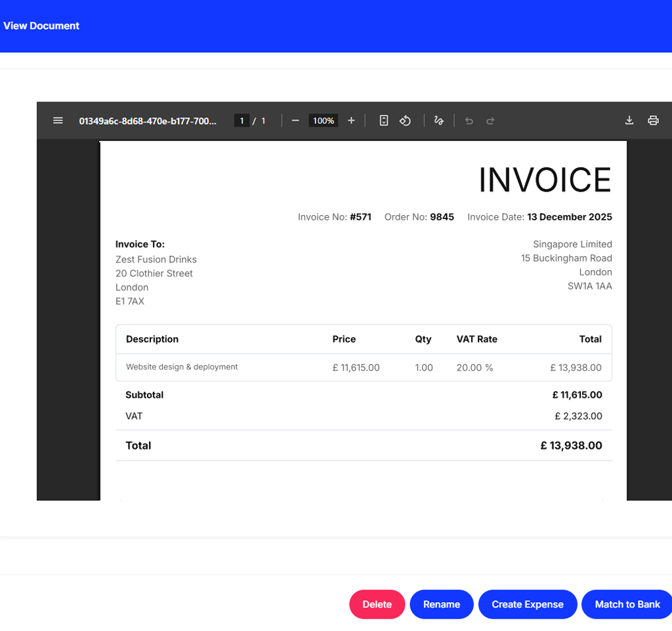Download the invoice PDF
Viewport: 672px width, 631px height.
tap(629, 120)
